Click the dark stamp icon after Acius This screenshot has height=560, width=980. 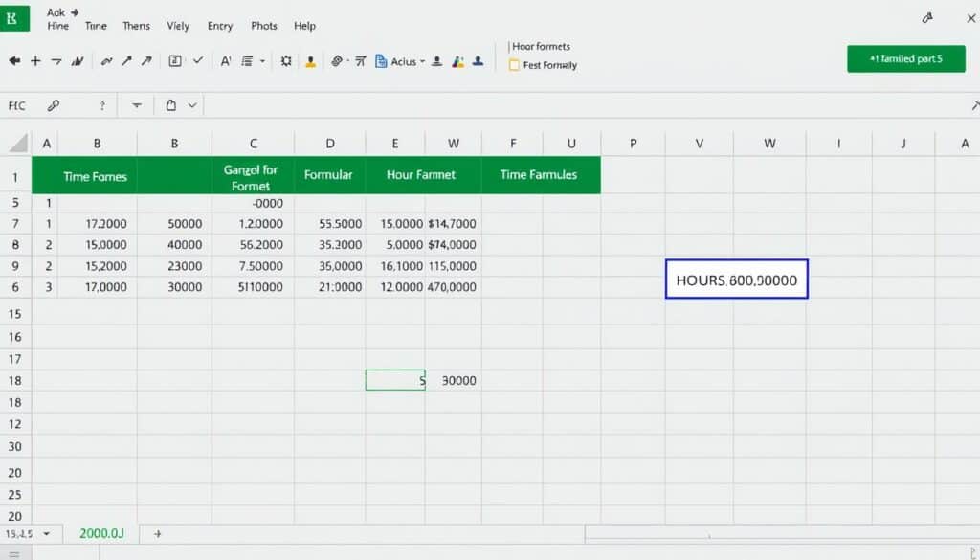pyautogui.click(x=437, y=60)
